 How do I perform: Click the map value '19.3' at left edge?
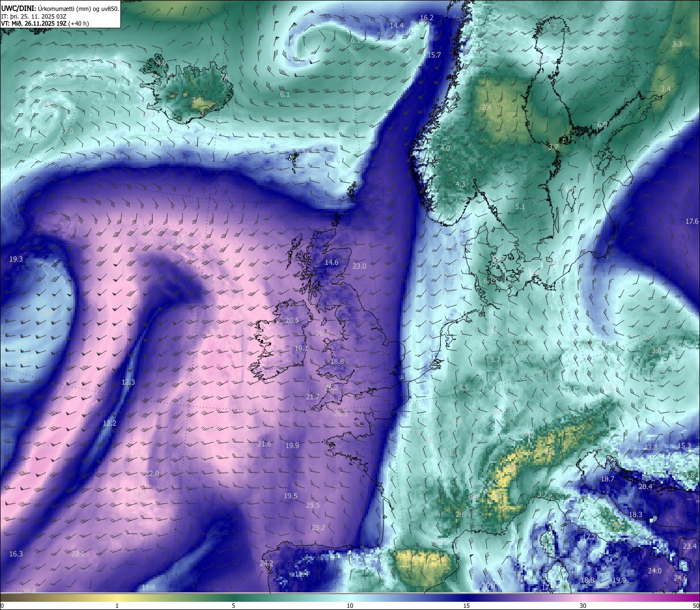pos(16,259)
